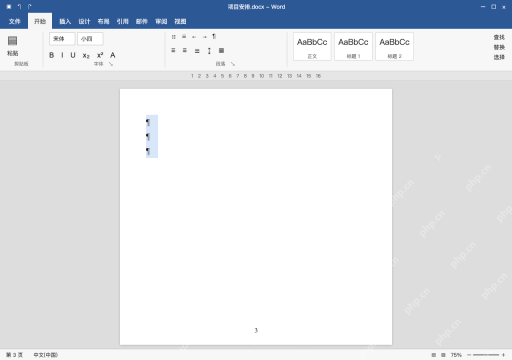Click the third alignment icon
Viewport: 512px width, 360px height.
(197, 51)
